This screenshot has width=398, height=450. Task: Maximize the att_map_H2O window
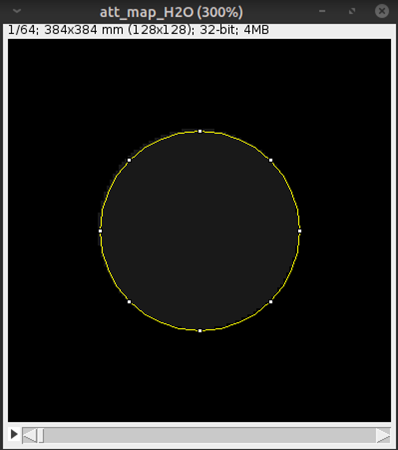coord(352,11)
